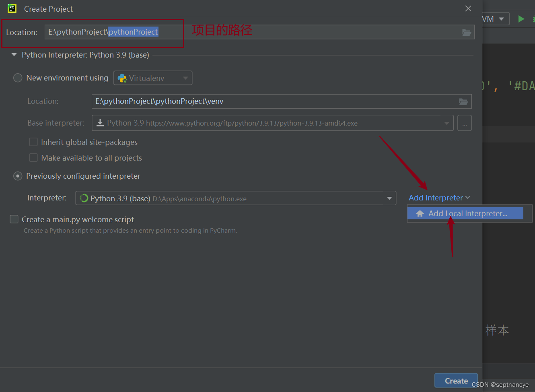Click the D:\Apps\anaconda\python.exe path text
Viewport: 535px width, 392px height.
[x=200, y=199]
